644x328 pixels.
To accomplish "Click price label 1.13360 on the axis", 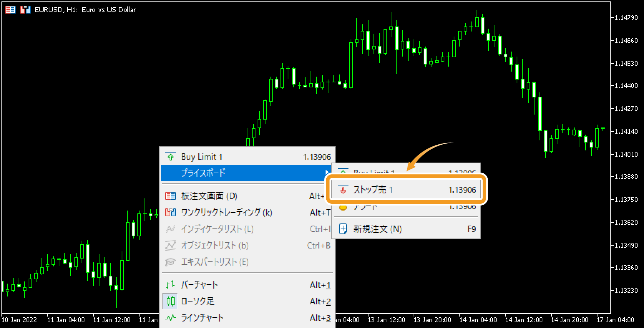I will (626, 267).
